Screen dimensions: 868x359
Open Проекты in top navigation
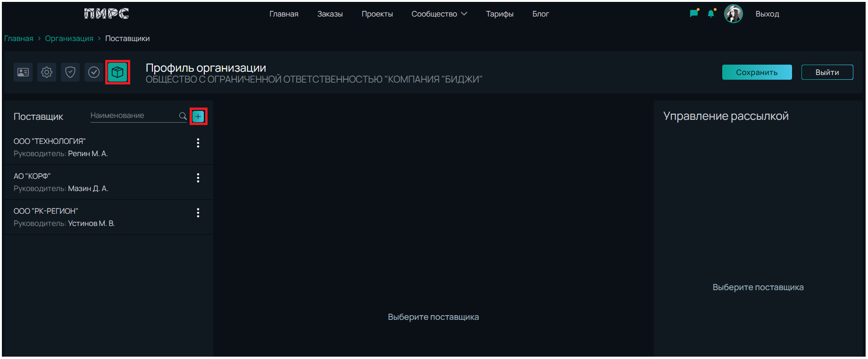(x=377, y=14)
